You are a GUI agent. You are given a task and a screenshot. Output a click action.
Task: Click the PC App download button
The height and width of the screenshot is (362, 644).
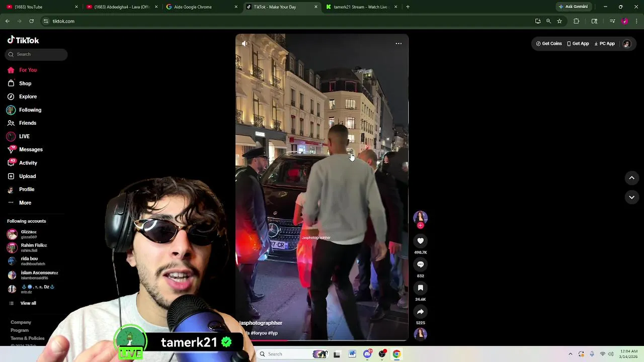(604, 44)
